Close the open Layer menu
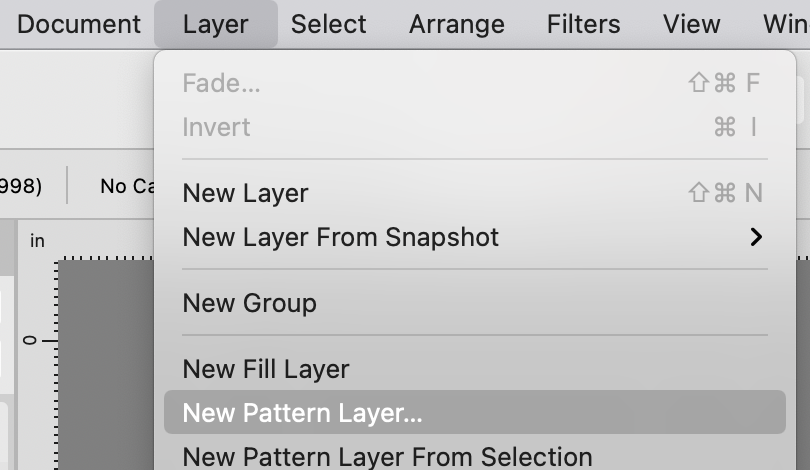This screenshot has height=470, width=810. [215, 24]
